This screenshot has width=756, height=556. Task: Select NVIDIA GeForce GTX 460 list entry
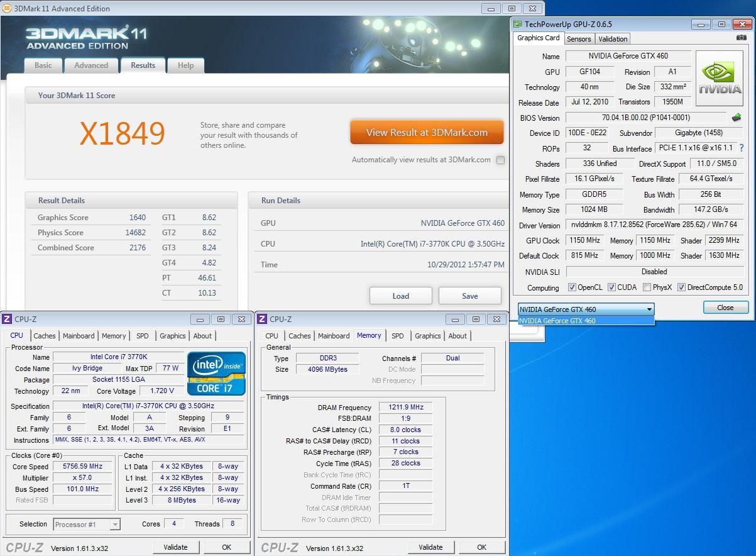click(586, 321)
